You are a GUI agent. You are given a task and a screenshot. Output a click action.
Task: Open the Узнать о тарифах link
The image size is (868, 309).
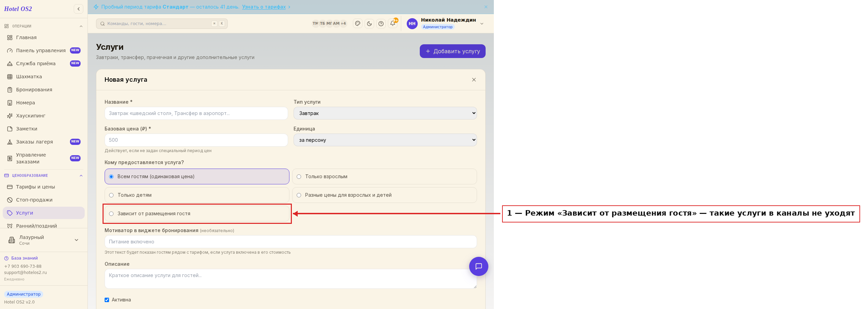coord(264,7)
